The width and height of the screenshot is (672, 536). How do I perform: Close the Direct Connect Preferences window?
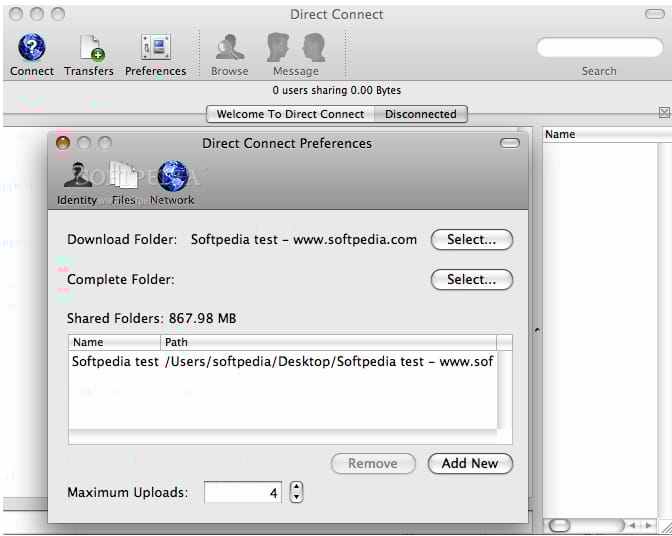click(x=63, y=143)
